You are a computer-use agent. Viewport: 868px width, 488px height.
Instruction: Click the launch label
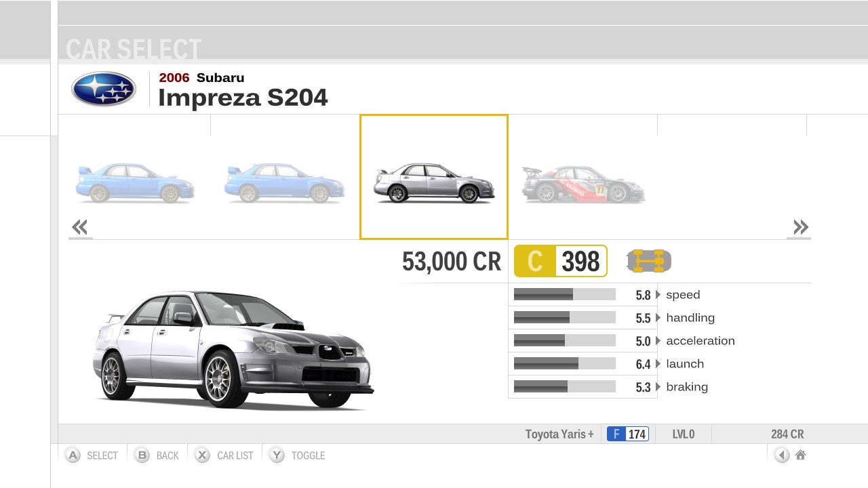coord(685,364)
